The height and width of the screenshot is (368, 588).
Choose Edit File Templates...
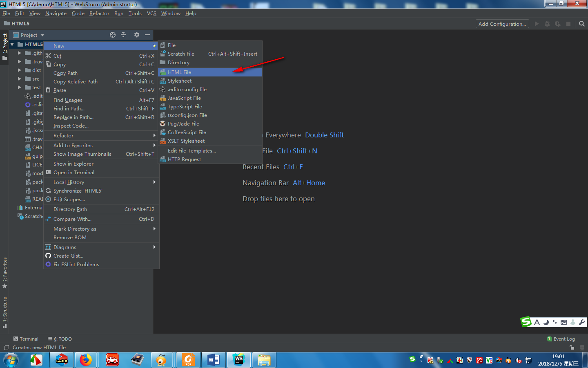coord(210,151)
